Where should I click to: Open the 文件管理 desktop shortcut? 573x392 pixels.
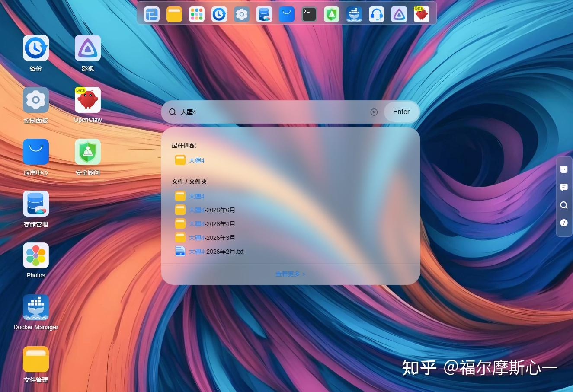[x=36, y=359]
